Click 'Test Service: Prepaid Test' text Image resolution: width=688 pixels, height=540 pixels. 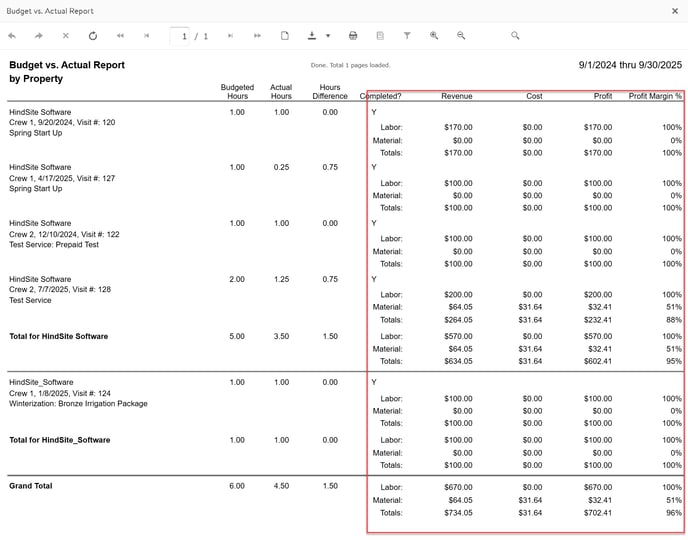54,244
